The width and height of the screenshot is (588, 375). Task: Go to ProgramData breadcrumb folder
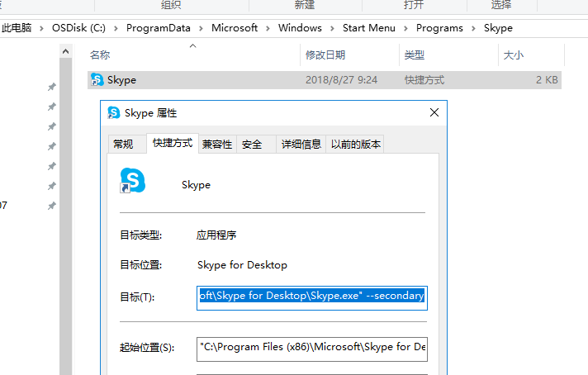pos(159,28)
